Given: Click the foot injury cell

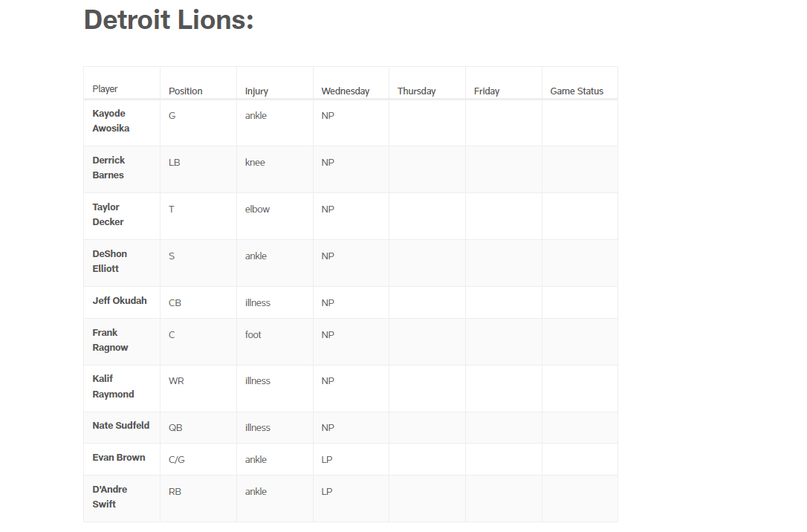Looking at the screenshot, I should (253, 335).
